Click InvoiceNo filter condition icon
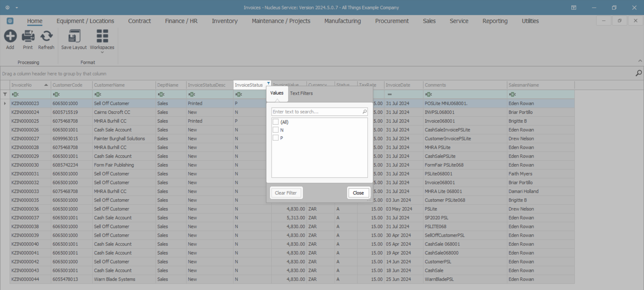This screenshot has height=290, width=644. (15, 94)
